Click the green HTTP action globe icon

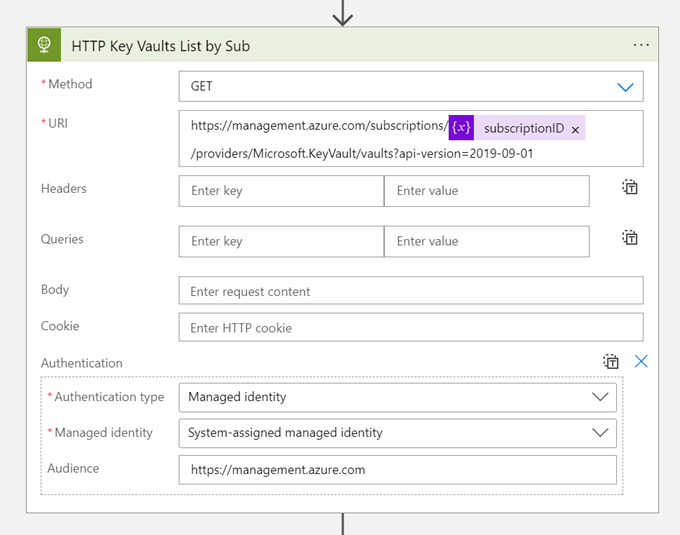pos(44,45)
